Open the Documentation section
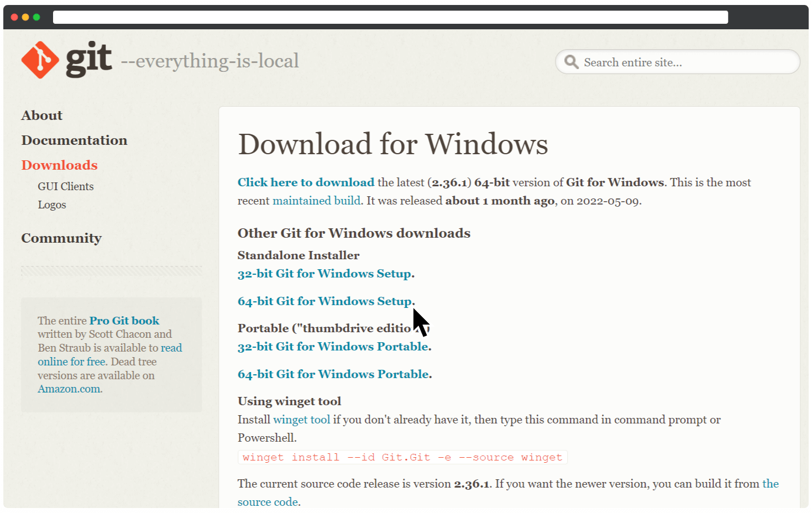 coord(75,140)
